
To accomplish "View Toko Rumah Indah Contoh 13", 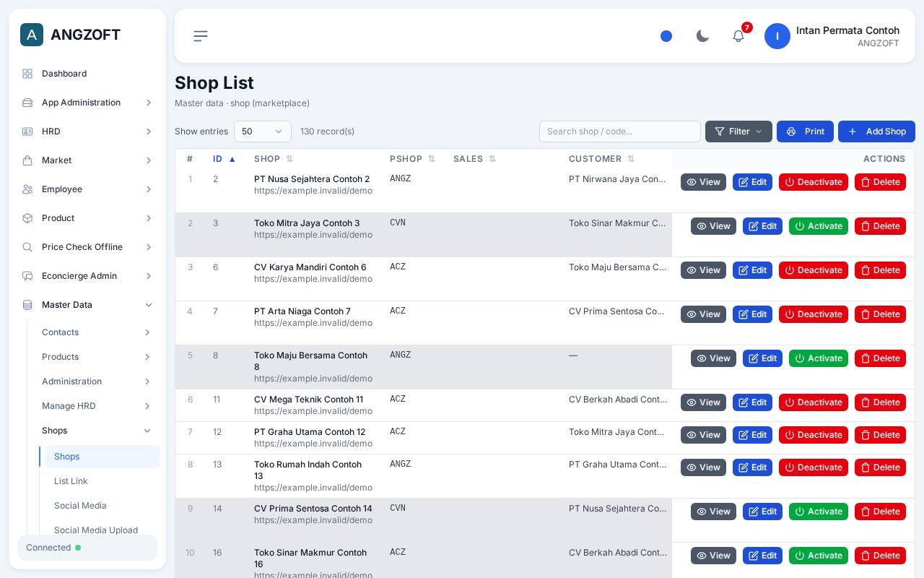I will [x=703, y=467].
